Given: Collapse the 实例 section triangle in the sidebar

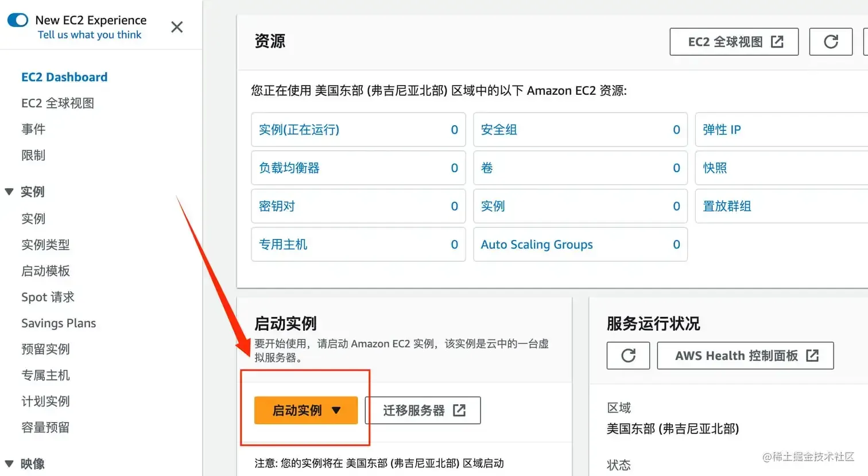Looking at the screenshot, I should [9, 192].
